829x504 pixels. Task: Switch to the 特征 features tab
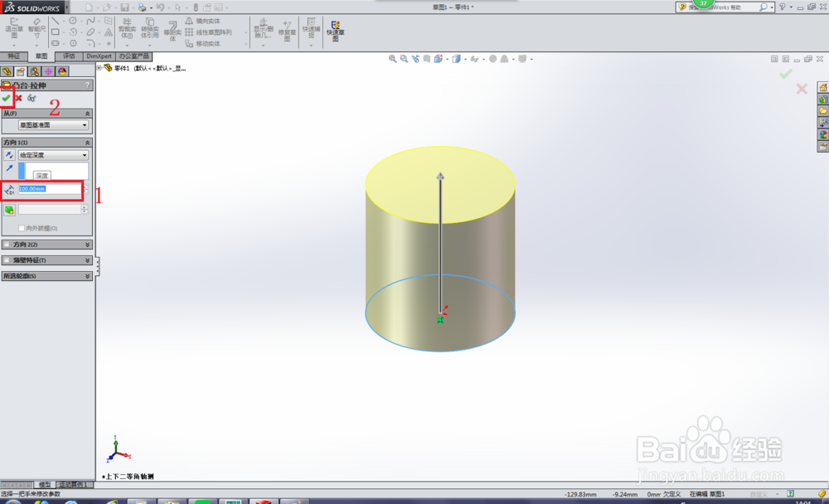point(14,56)
